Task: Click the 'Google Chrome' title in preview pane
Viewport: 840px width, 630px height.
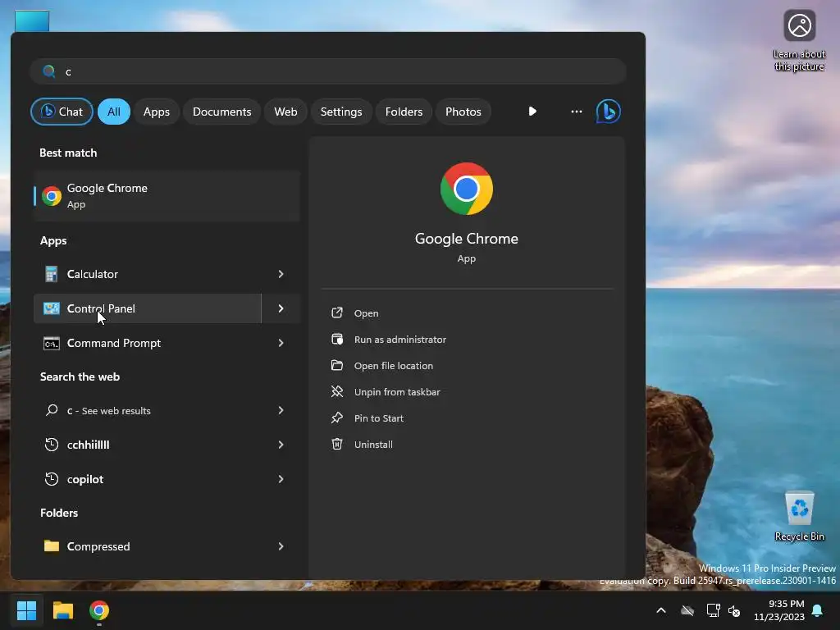Action: [467, 239]
